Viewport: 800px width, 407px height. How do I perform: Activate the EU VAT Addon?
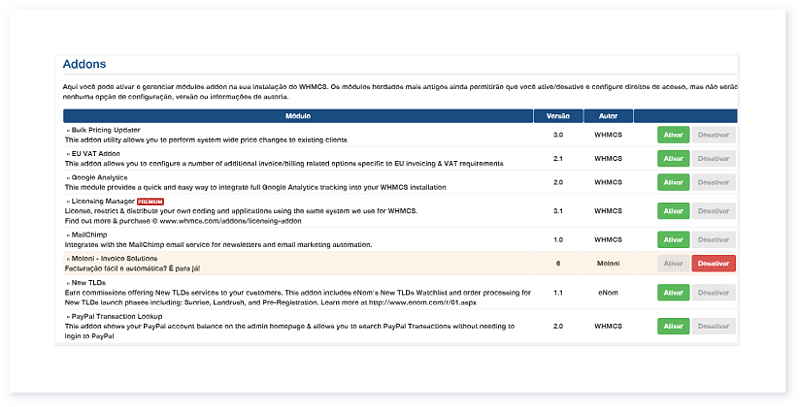tap(673, 159)
